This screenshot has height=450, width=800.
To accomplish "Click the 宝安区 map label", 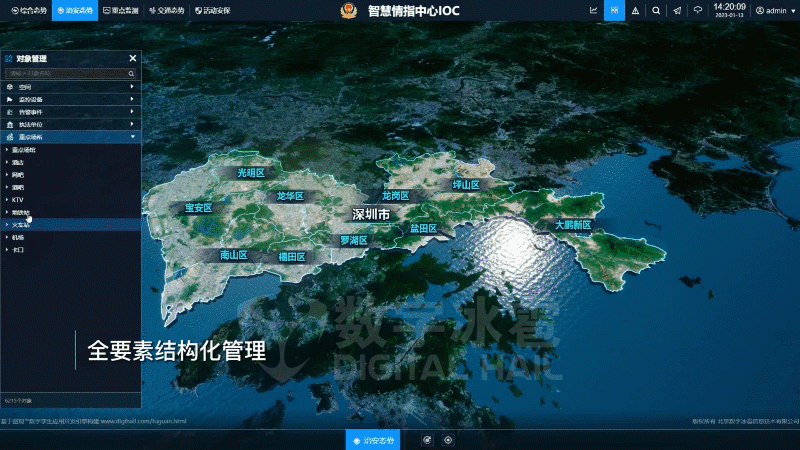I will point(198,208).
